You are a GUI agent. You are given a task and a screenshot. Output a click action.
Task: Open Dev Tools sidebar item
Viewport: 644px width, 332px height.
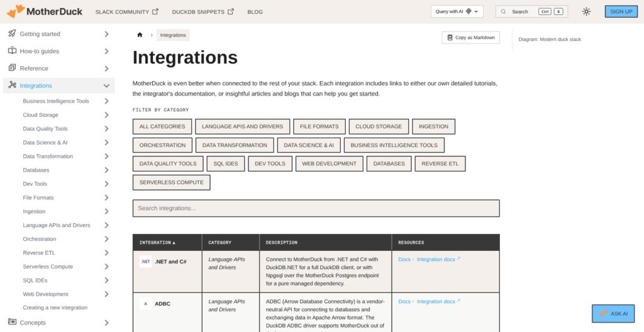(x=35, y=184)
